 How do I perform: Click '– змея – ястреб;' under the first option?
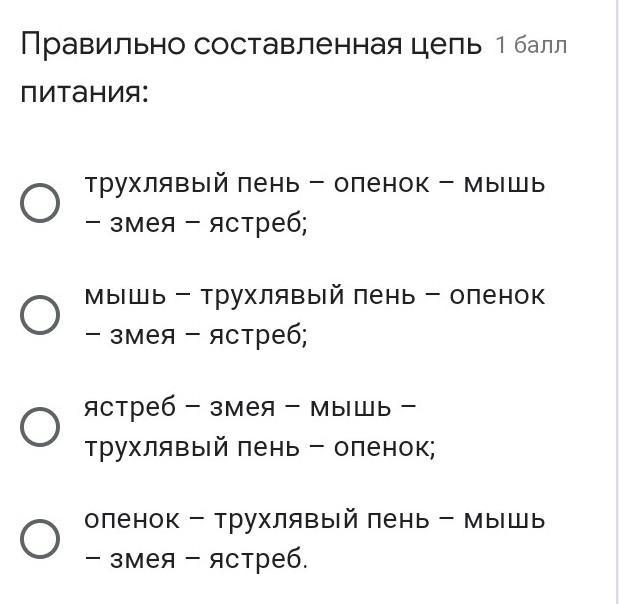click(x=197, y=224)
